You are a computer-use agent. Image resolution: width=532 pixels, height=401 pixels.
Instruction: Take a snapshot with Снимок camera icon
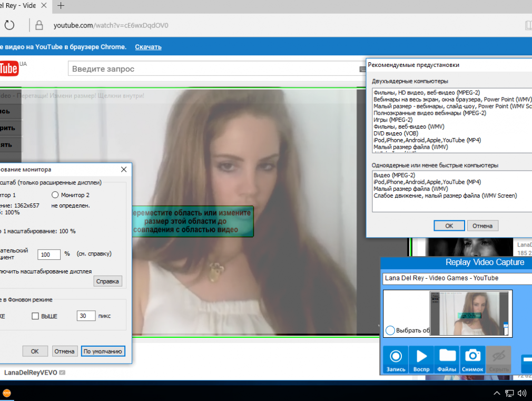[x=472, y=360]
